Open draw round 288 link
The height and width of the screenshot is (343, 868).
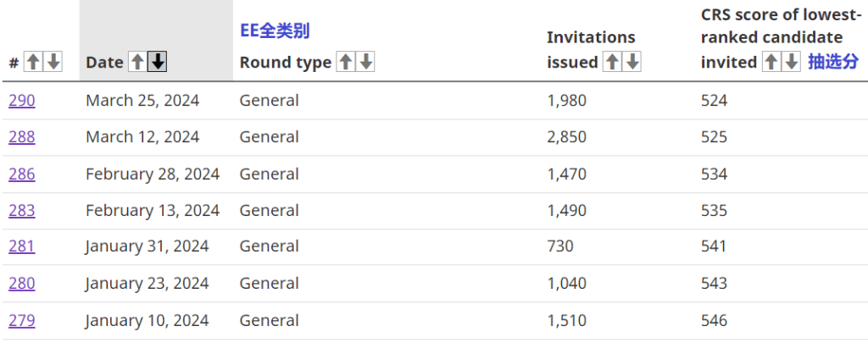[x=21, y=137]
